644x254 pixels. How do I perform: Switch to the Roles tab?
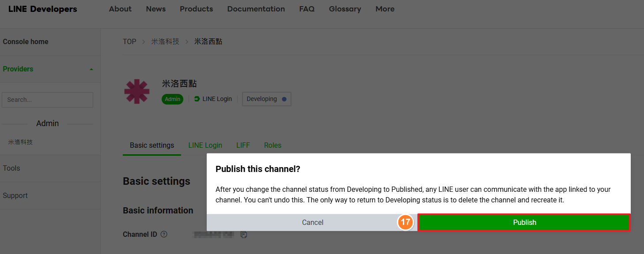click(x=273, y=145)
